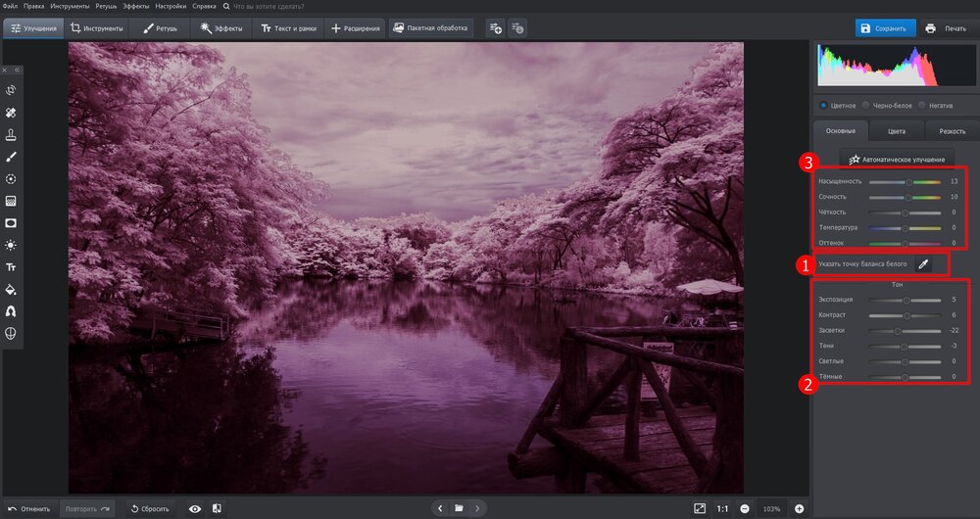Click the zoom in plus icon
This screenshot has width=980, height=519.
(799, 508)
